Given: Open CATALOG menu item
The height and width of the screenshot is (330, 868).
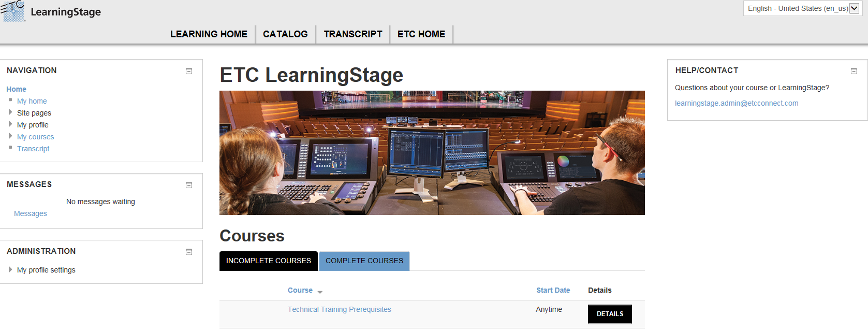Looking at the screenshot, I should 285,34.
